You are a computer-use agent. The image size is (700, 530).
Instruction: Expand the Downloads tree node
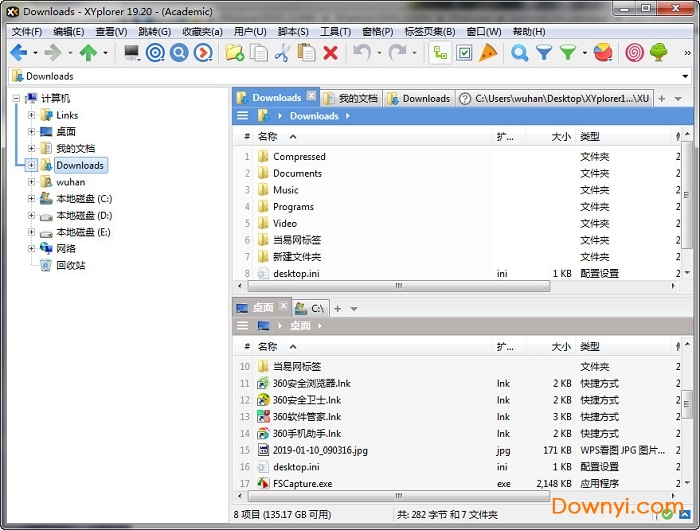tap(31, 165)
